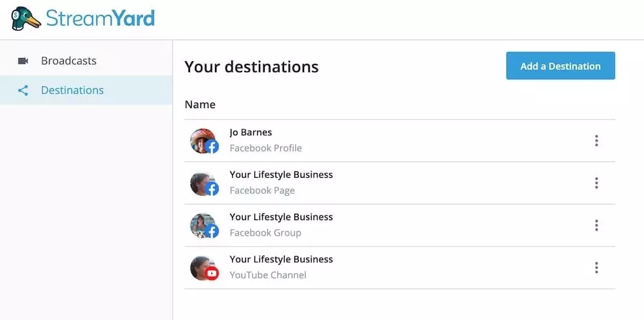Click the Facebook Group destination avatar

pyautogui.click(x=204, y=225)
